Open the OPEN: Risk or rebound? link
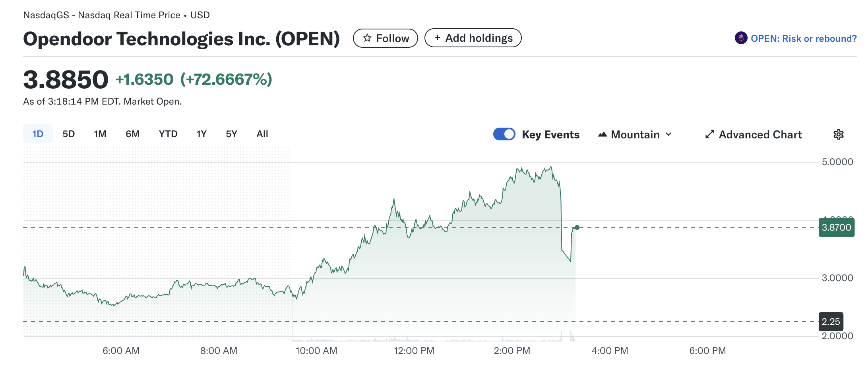 click(804, 39)
